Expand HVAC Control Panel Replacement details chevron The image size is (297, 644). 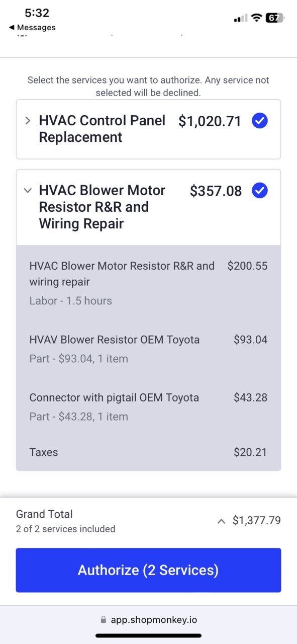pyautogui.click(x=28, y=121)
